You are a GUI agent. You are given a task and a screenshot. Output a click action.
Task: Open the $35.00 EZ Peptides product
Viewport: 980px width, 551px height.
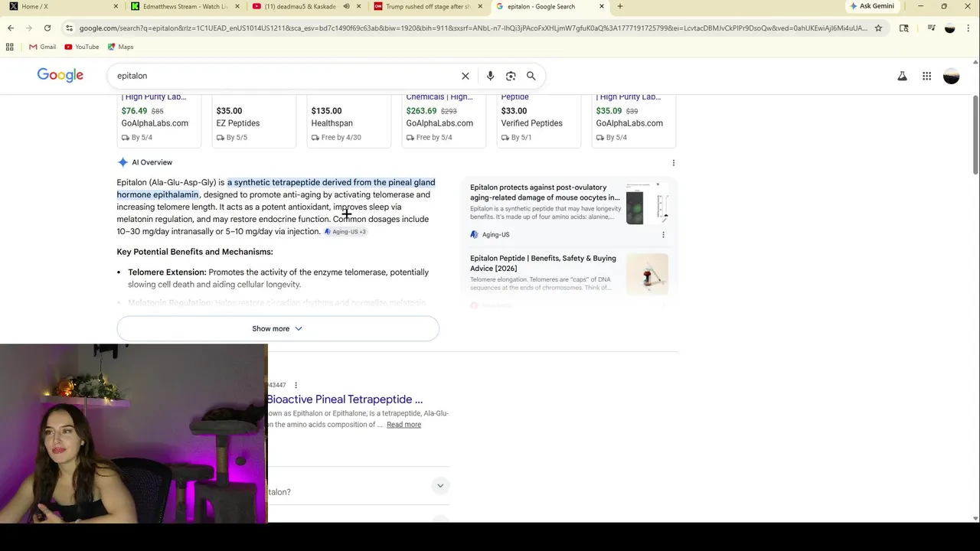click(x=253, y=120)
